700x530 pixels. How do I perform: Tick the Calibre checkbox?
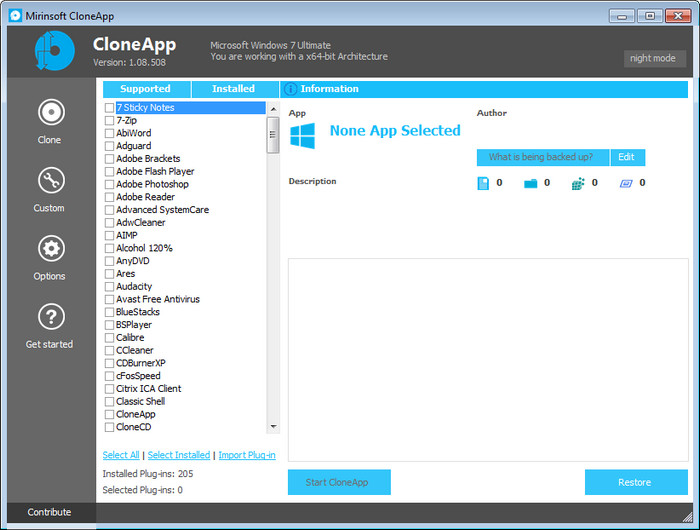(109, 338)
